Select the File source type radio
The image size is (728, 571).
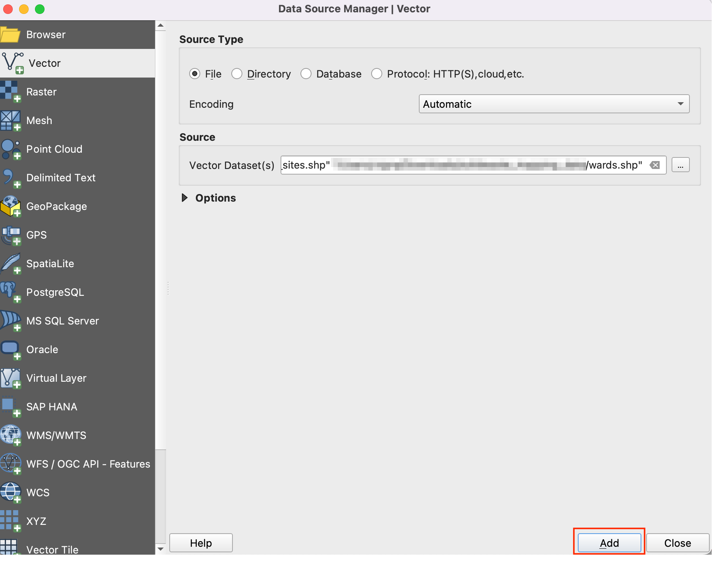[195, 74]
